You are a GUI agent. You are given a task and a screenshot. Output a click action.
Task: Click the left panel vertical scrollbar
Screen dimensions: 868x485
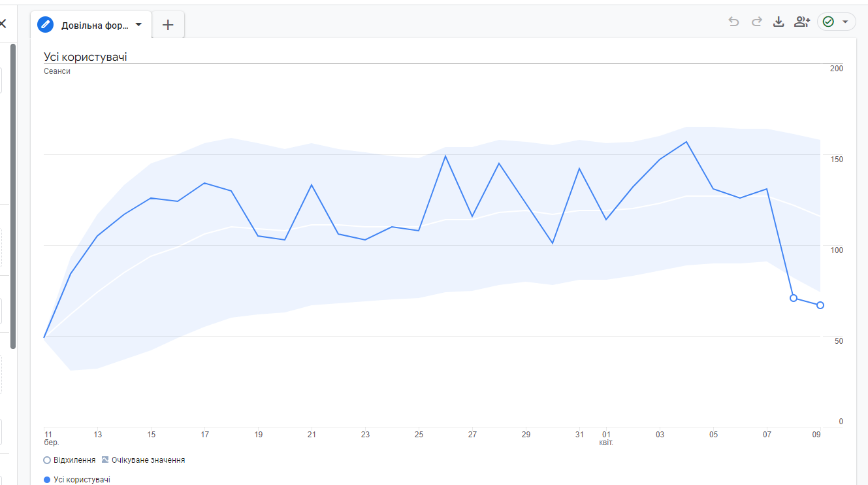(x=13, y=196)
